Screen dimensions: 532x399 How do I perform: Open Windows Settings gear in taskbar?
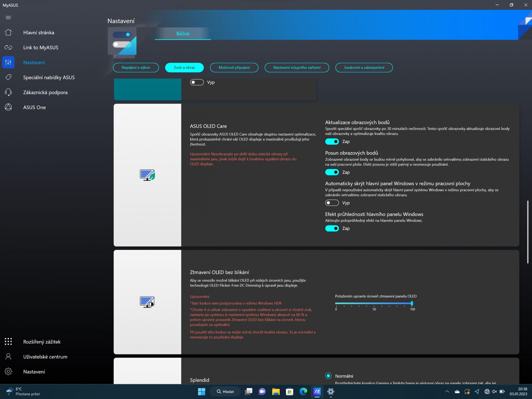[331, 391]
